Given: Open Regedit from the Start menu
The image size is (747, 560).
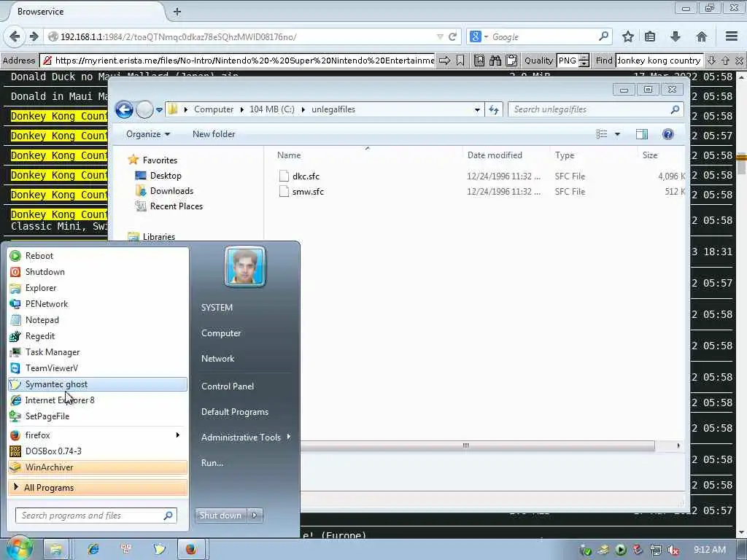Looking at the screenshot, I should [x=98, y=336].
